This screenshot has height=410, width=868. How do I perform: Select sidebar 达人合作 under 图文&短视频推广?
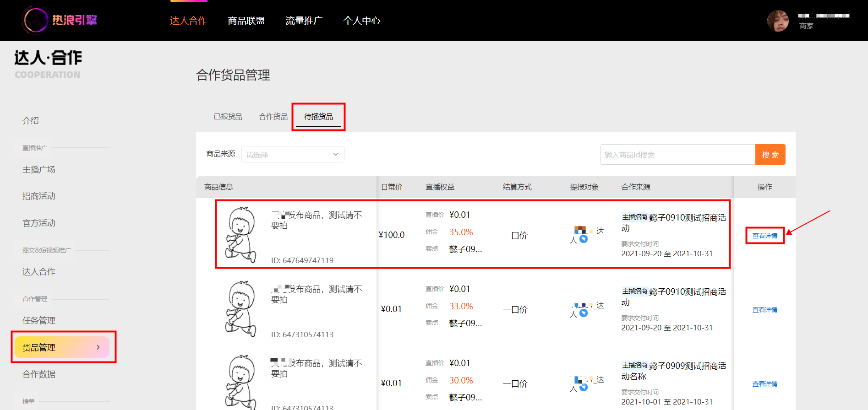pyautogui.click(x=39, y=271)
